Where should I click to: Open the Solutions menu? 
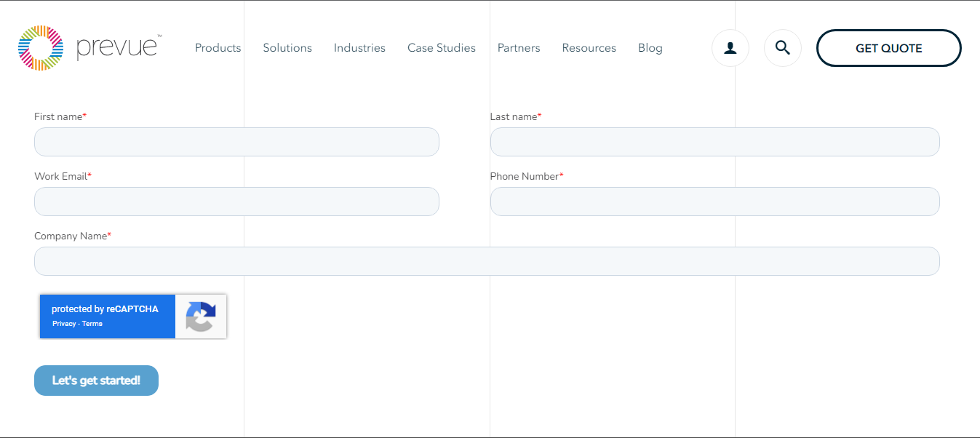click(x=287, y=47)
